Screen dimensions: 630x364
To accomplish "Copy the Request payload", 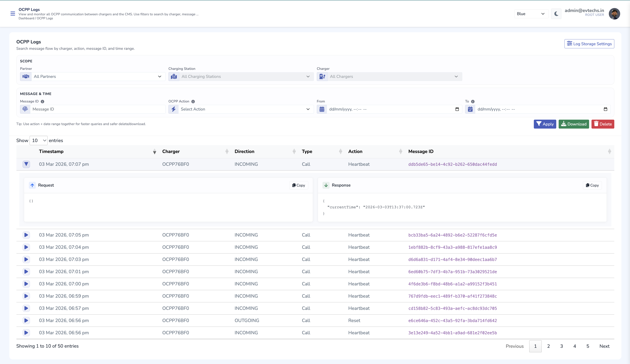I will [299, 185].
